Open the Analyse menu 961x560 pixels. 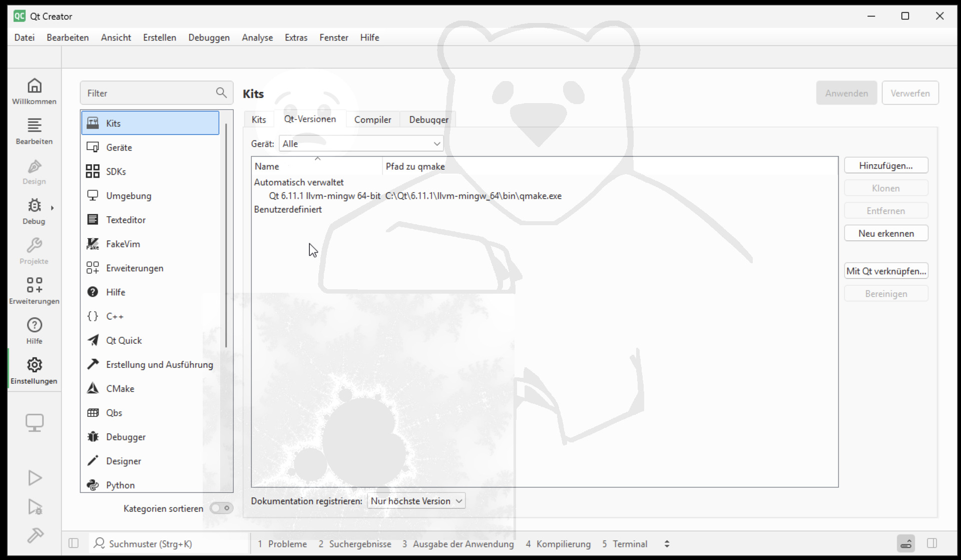[257, 38]
